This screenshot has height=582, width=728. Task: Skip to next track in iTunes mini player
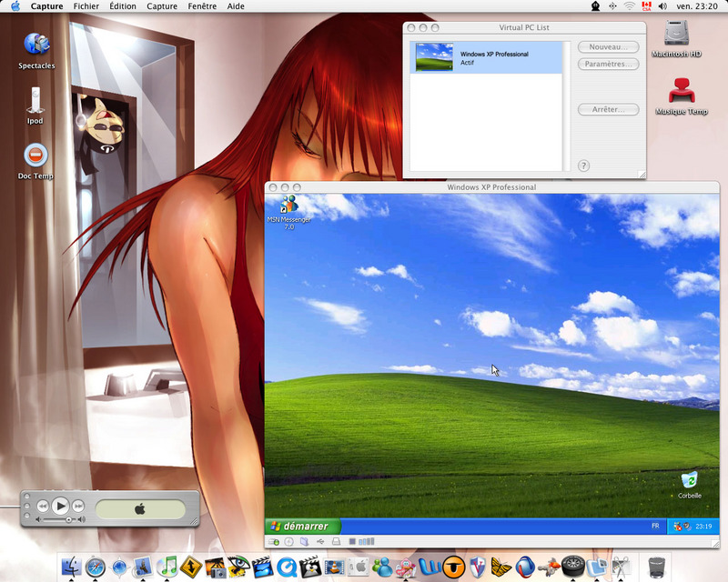click(x=78, y=506)
